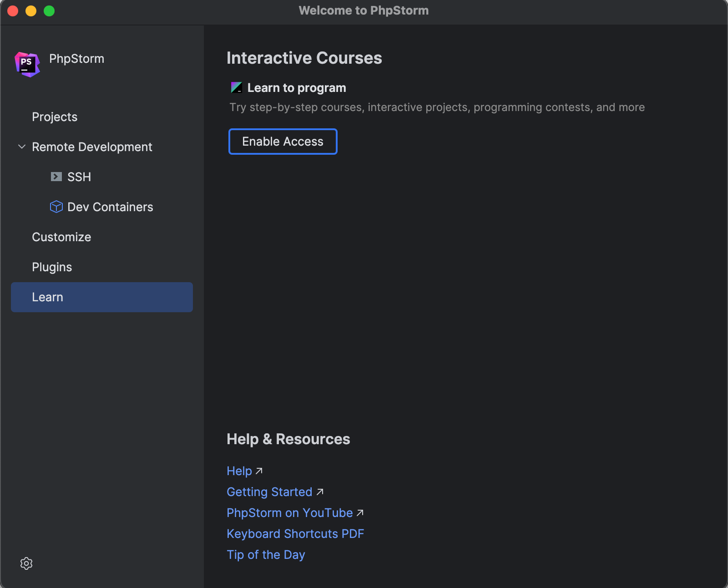
Task: Collapse the Remote Development section chevron
Action: (x=21, y=147)
